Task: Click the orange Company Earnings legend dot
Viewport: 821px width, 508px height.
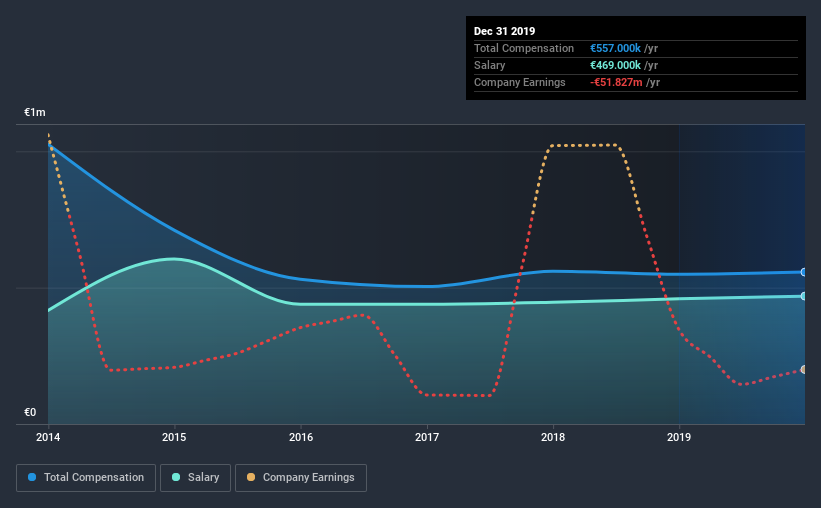Action: (x=251, y=477)
